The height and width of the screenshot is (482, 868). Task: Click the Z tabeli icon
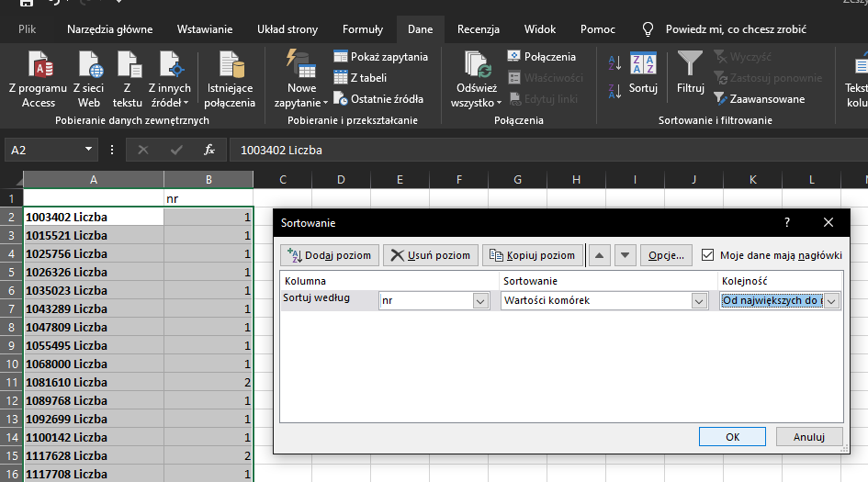341,77
